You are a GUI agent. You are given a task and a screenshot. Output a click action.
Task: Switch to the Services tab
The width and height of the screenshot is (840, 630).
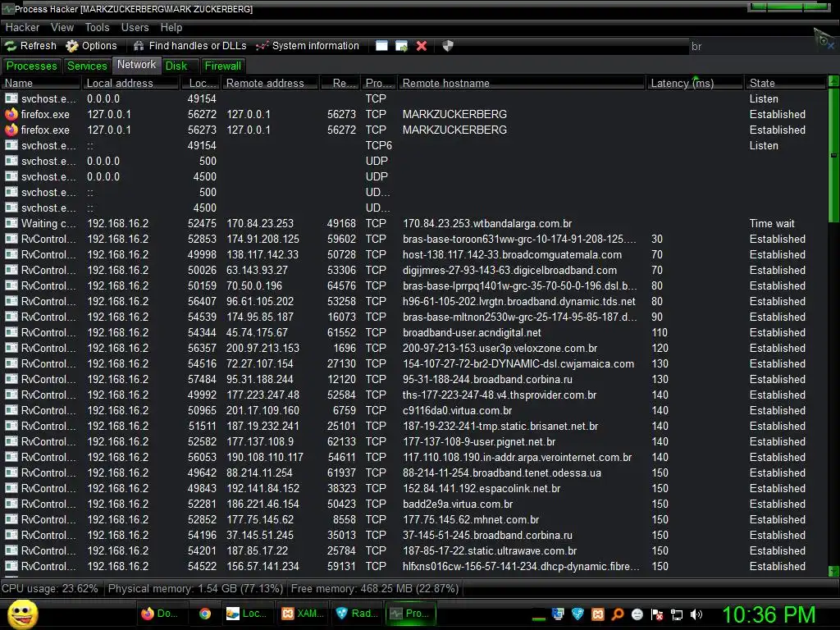tap(87, 66)
